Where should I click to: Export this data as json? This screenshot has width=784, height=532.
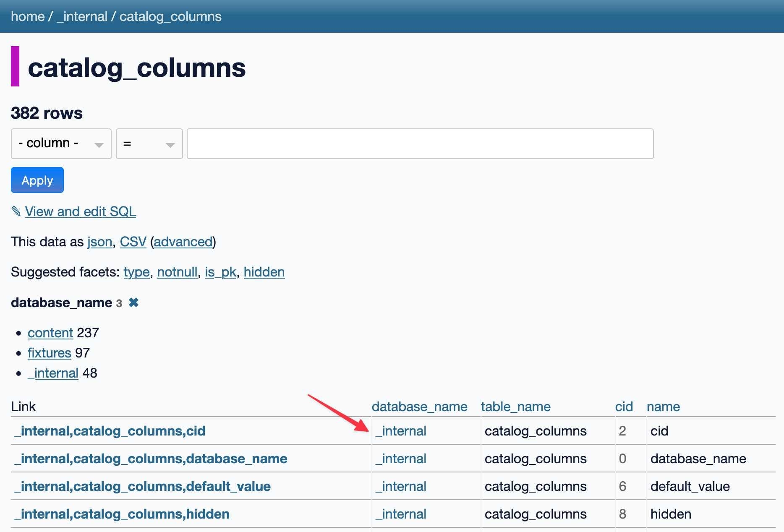99,242
